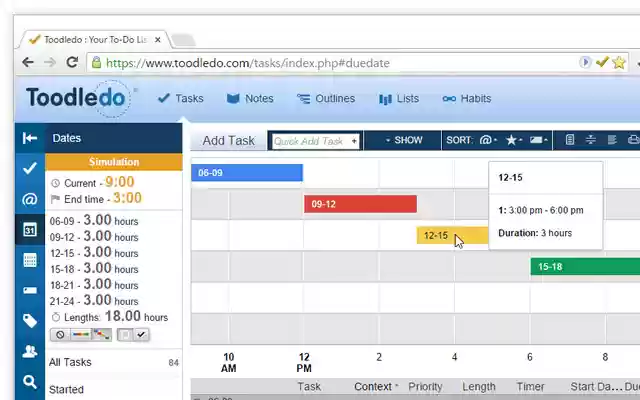Collapse the sidebar with the arrow icon
The image size is (640, 400).
[x=30, y=138]
